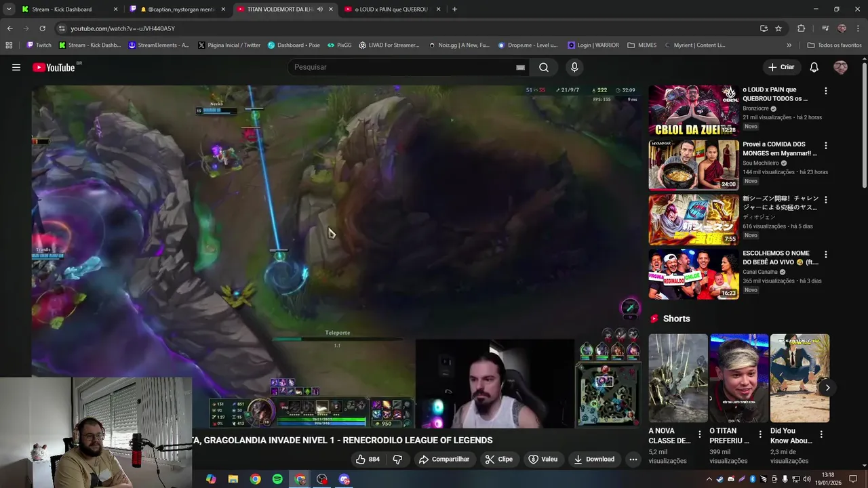Switch to the @captian_mystorgan Twitch tab
868x488 pixels.
178,9
